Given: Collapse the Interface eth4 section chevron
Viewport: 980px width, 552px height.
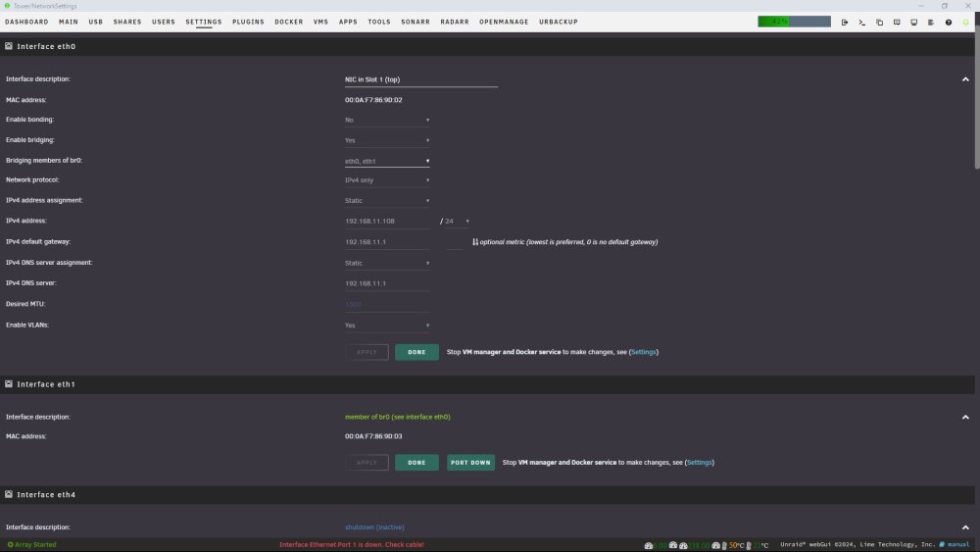Looking at the screenshot, I should [x=965, y=527].
